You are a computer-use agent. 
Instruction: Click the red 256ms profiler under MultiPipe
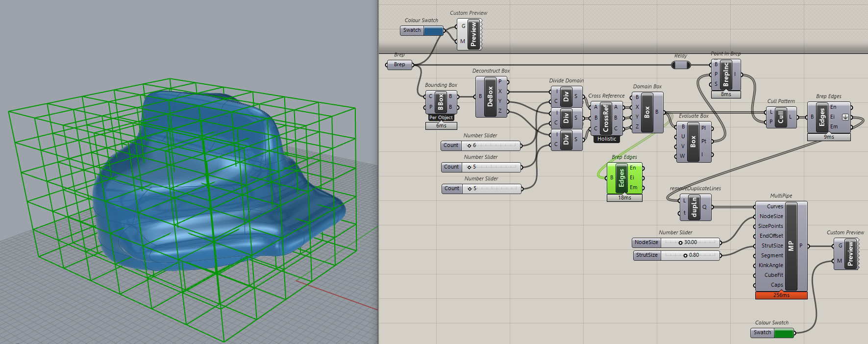[x=781, y=295]
